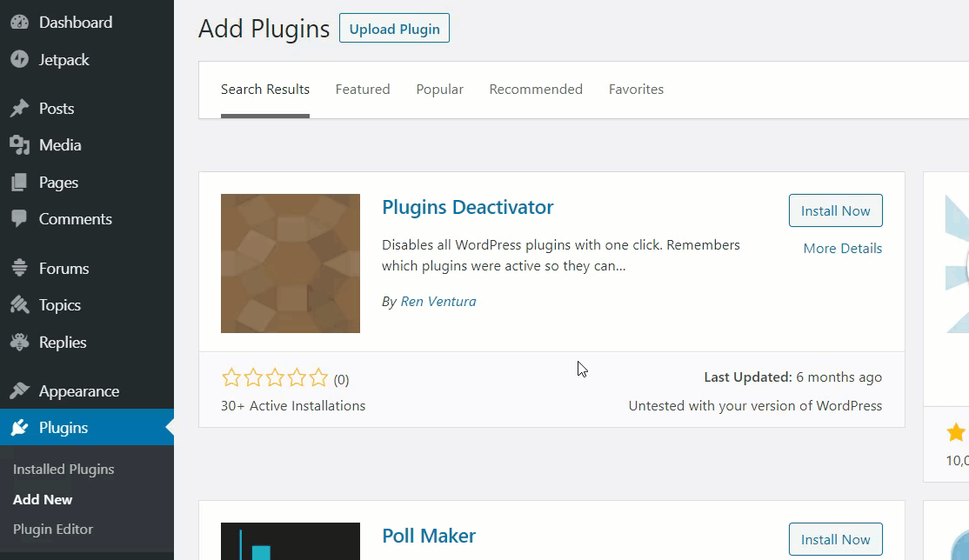Open author Ren Ventura's link

point(438,302)
